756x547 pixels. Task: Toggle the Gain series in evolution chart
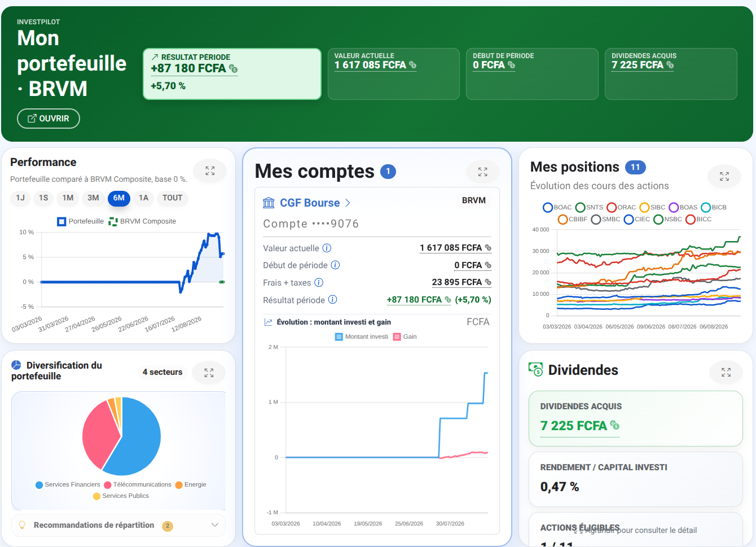405,336
